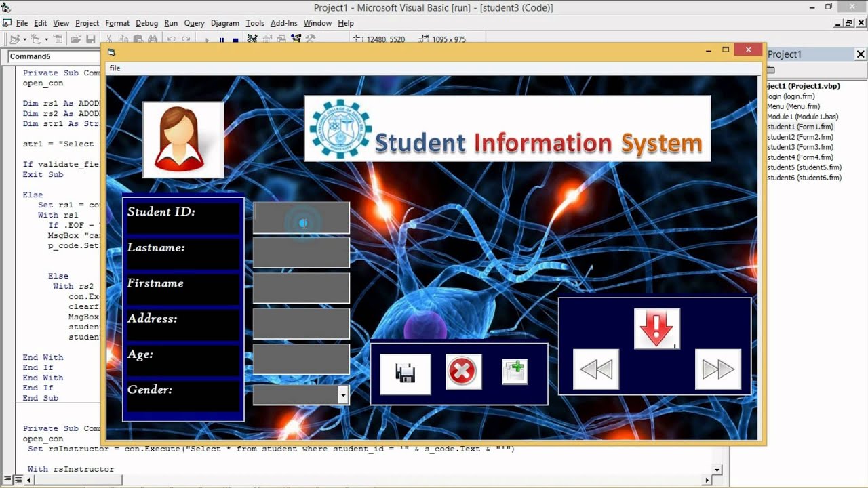This screenshot has height=488, width=868.
Task: Open the Format menu
Action: (x=117, y=23)
